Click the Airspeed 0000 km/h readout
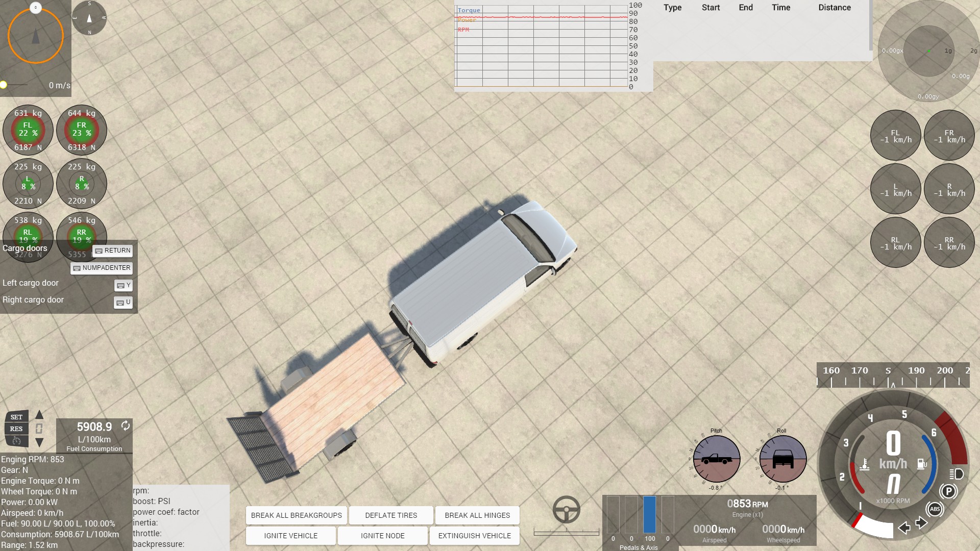The width and height of the screenshot is (980, 551). 714,530
